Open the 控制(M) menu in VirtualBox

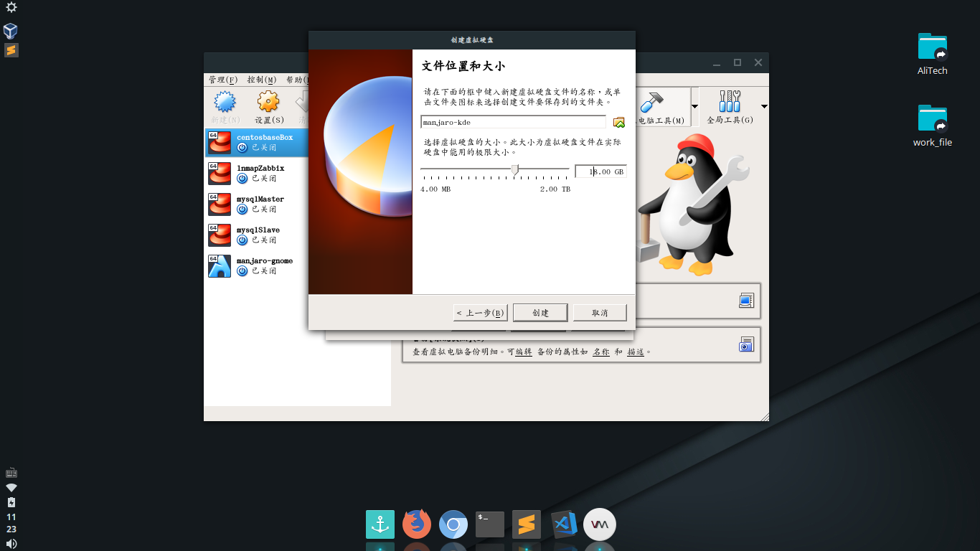pyautogui.click(x=262, y=80)
